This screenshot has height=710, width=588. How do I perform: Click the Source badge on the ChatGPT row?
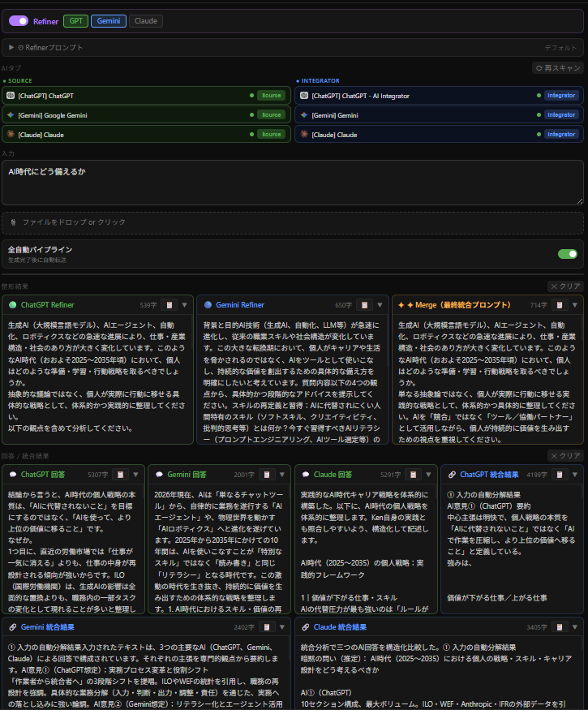click(271, 96)
